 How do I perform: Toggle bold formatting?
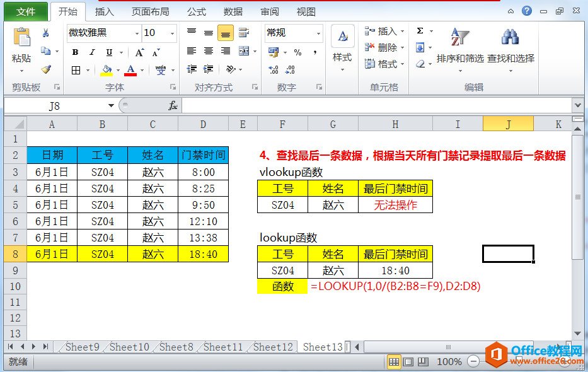[x=76, y=52]
